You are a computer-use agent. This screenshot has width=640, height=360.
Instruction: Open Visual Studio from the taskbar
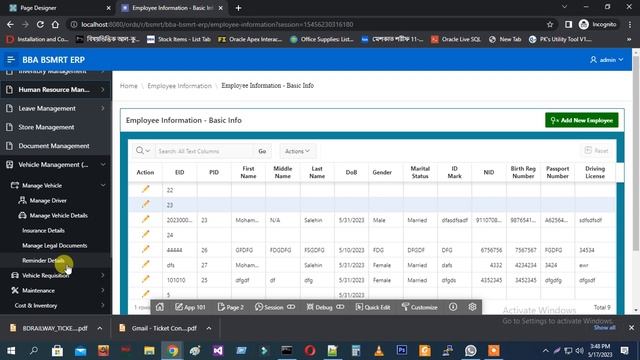[218, 351]
